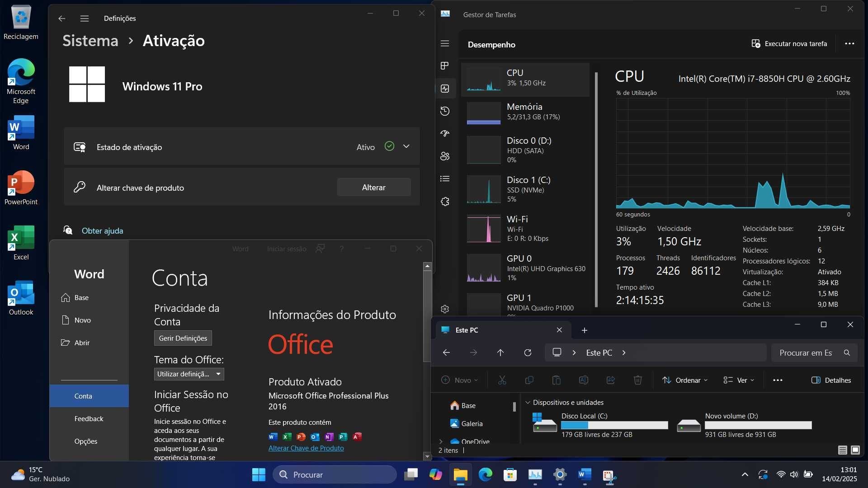The image size is (868, 488).
Task: Open PowerPoint desktop shortcut
Action: click(21, 188)
